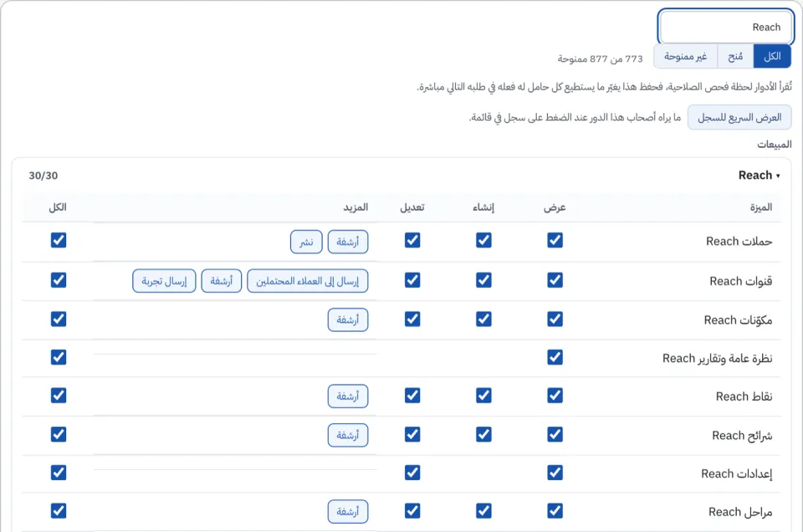Click أرشفة button in نقاط Reach row

(x=348, y=396)
